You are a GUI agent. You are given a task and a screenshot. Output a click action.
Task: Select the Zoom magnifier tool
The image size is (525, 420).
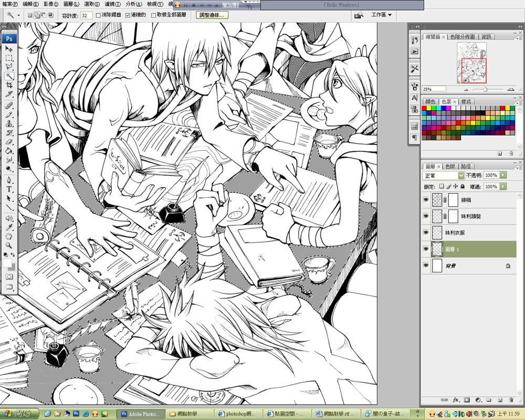[9, 246]
